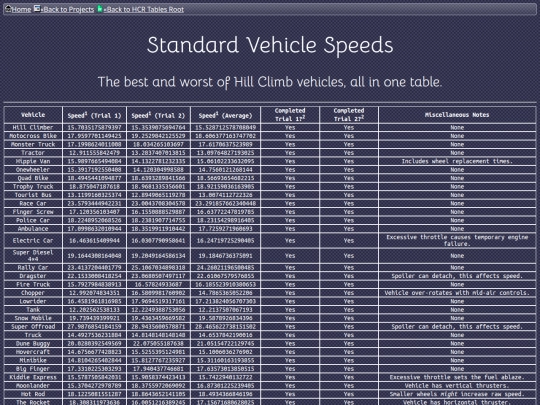Select the Super Offroad vehicle cell

33,326
